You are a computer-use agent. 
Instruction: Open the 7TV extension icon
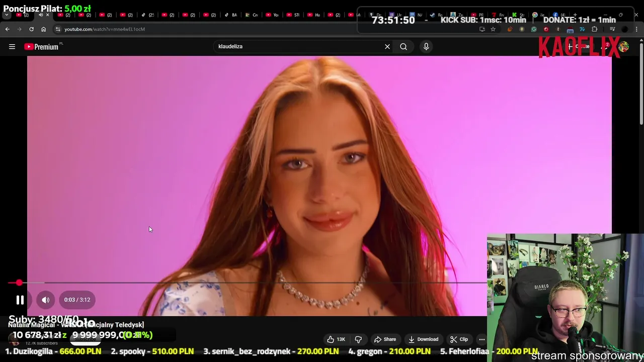[582, 29]
